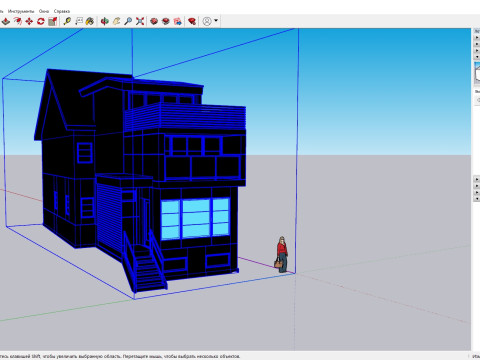Viewport: 480px width, 360px height.
Task: Open the Инструменты menu
Action: (21, 11)
